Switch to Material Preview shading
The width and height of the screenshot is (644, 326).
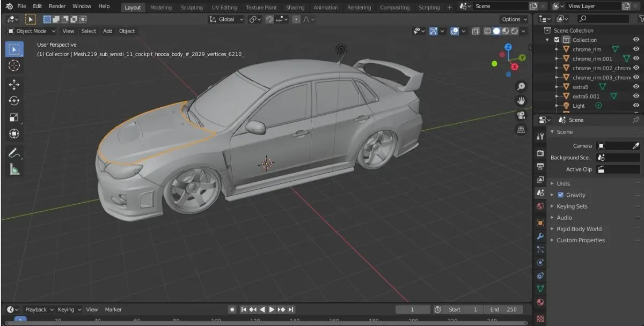[506, 31]
